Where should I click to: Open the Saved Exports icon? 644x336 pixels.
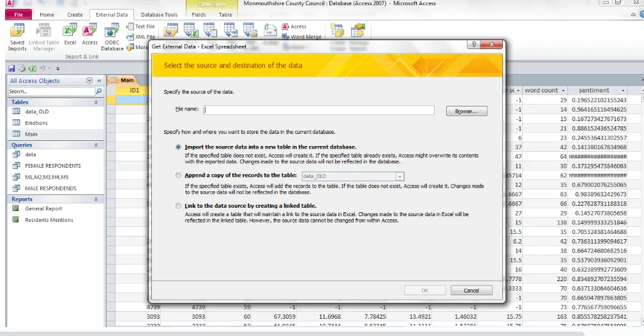(170, 31)
